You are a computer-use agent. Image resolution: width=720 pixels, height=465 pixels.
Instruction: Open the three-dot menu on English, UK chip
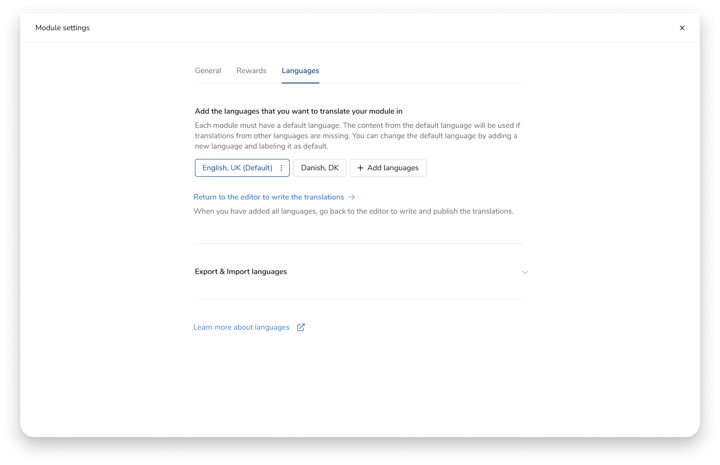pos(281,168)
